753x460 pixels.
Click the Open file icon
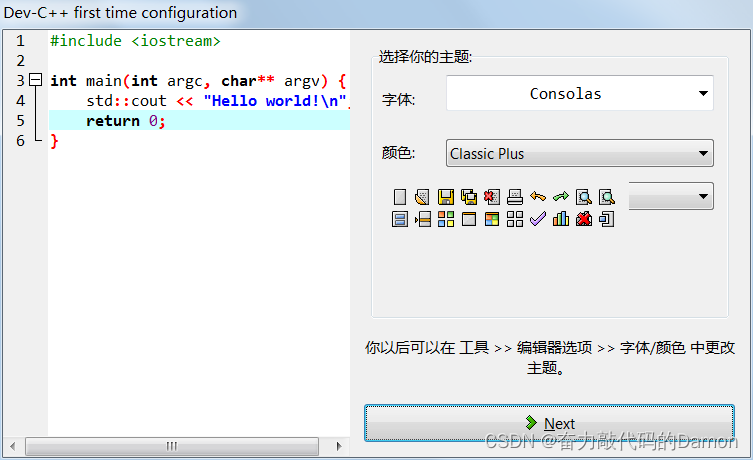[x=422, y=197]
